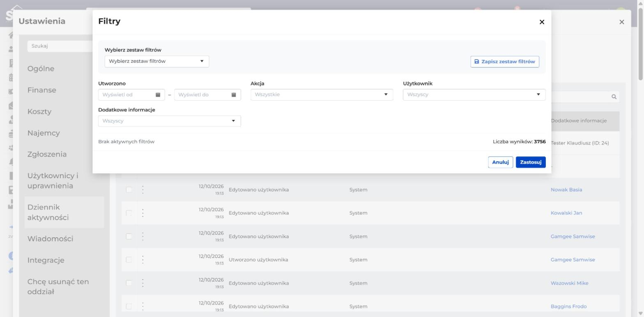Screen dimensions: 644x317
Task: Cancel the filters with Anuluj
Action: point(500,162)
